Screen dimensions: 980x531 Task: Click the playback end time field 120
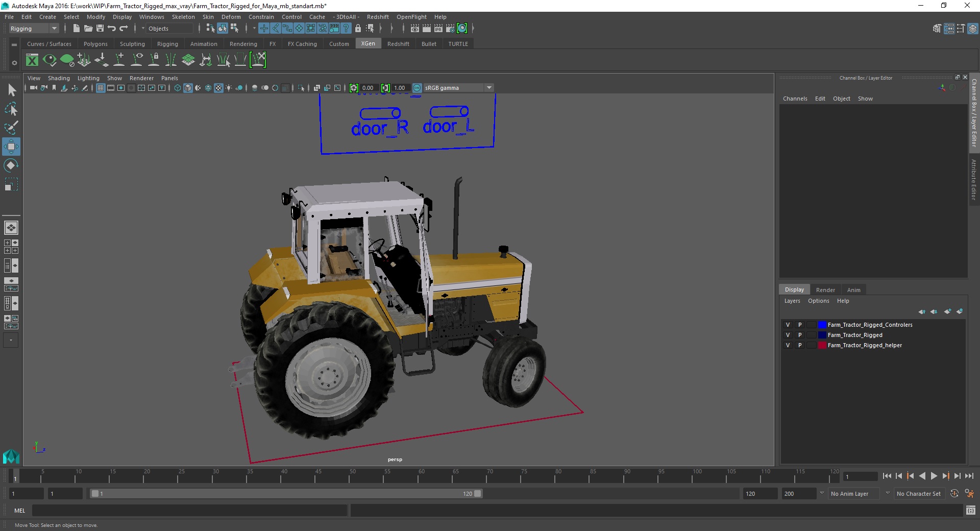point(759,494)
